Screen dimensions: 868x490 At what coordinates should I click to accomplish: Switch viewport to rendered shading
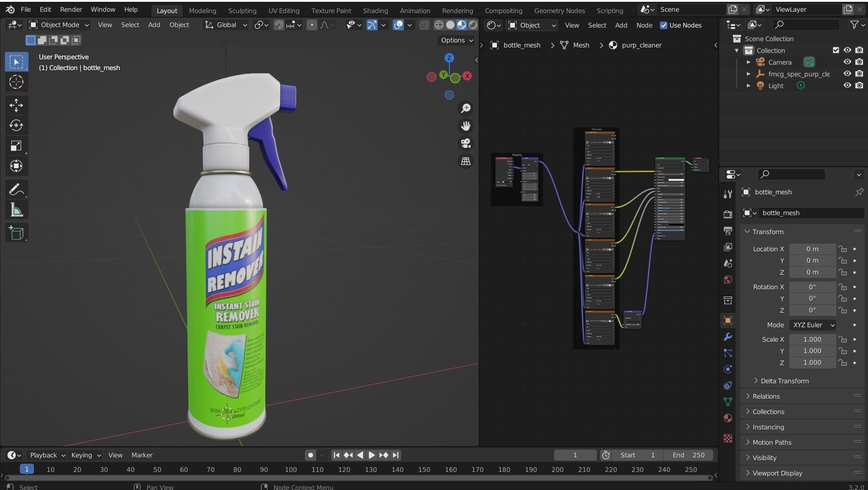[473, 25]
